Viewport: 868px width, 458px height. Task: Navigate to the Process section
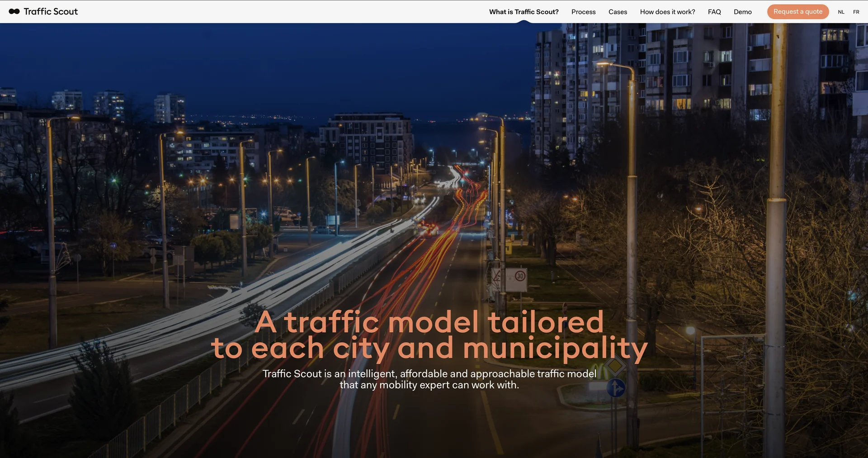pyautogui.click(x=583, y=12)
